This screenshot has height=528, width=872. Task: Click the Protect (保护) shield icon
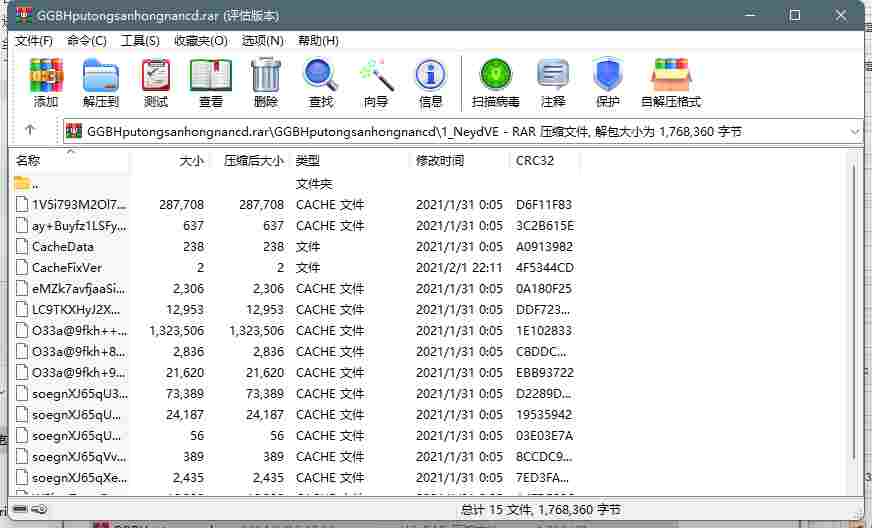[x=607, y=75]
